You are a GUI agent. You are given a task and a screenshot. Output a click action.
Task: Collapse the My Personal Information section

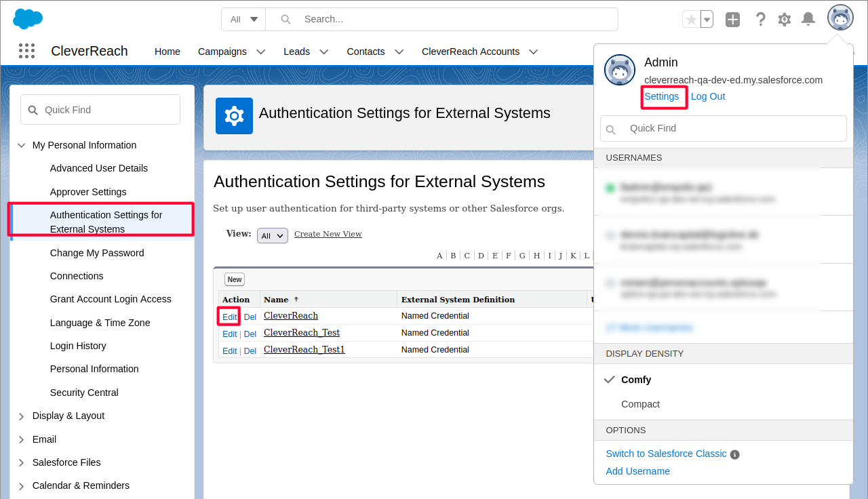(21, 145)
